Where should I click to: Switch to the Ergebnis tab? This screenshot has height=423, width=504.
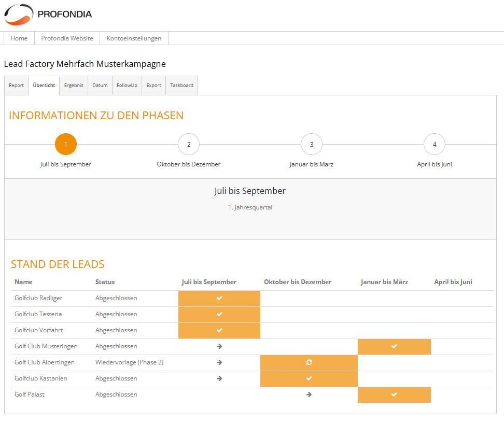pos(74,86)
